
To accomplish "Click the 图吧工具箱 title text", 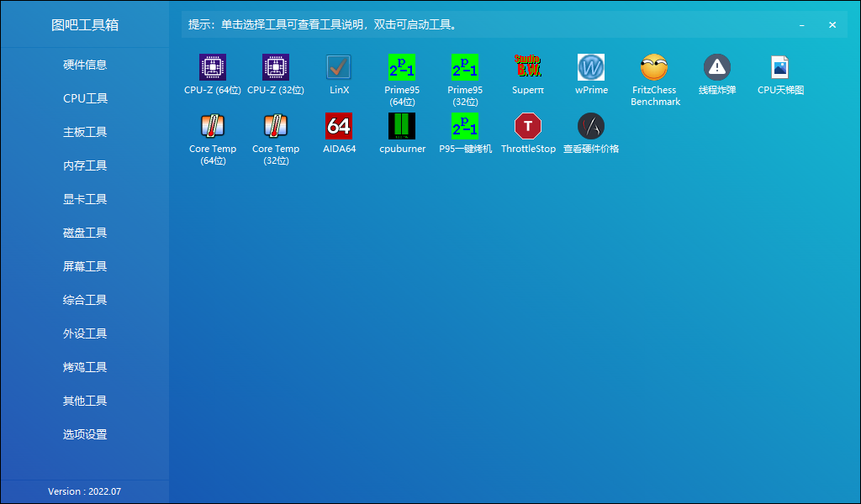I will [x=85, y=25].
